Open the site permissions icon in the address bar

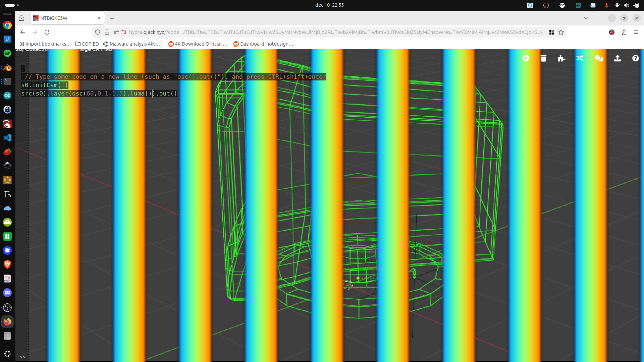(116, 32)
